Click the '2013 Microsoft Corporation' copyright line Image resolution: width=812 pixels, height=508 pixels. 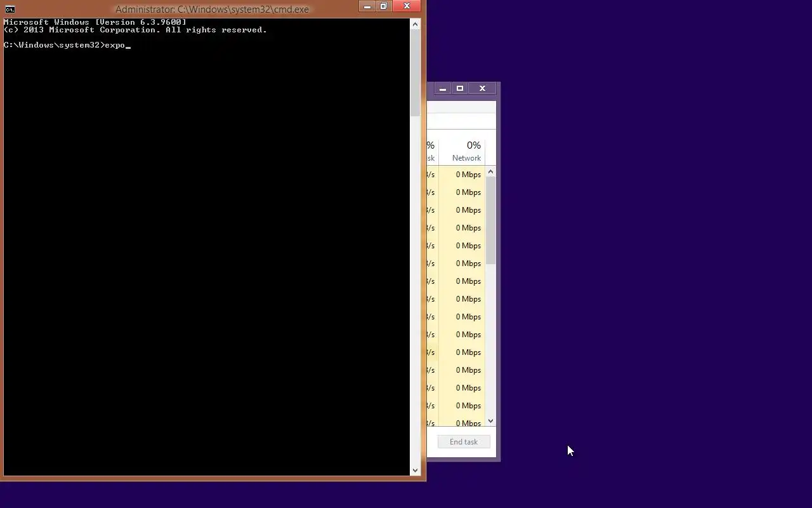pos(135,30)
